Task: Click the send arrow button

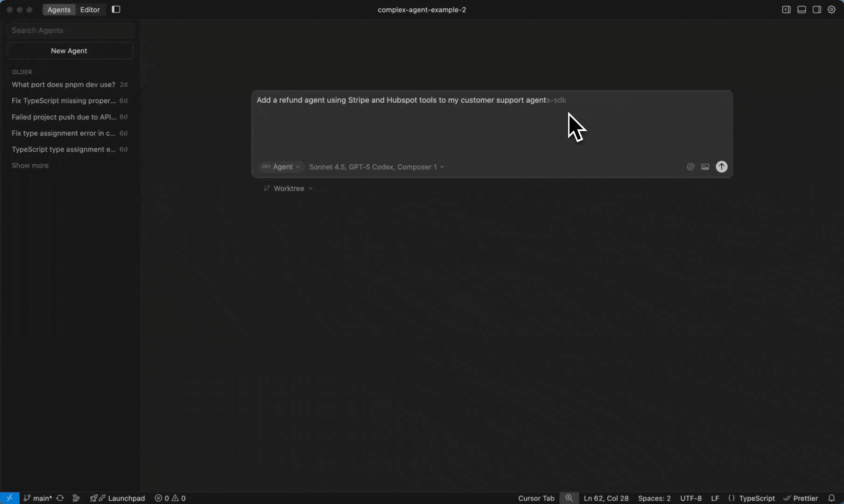Action: [721, 167]
